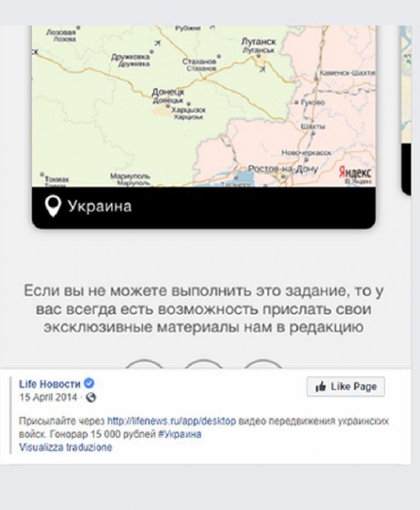Click the location pin icon beside Украина
Viewport: 420px width, 510px height.
coord(53,206)
